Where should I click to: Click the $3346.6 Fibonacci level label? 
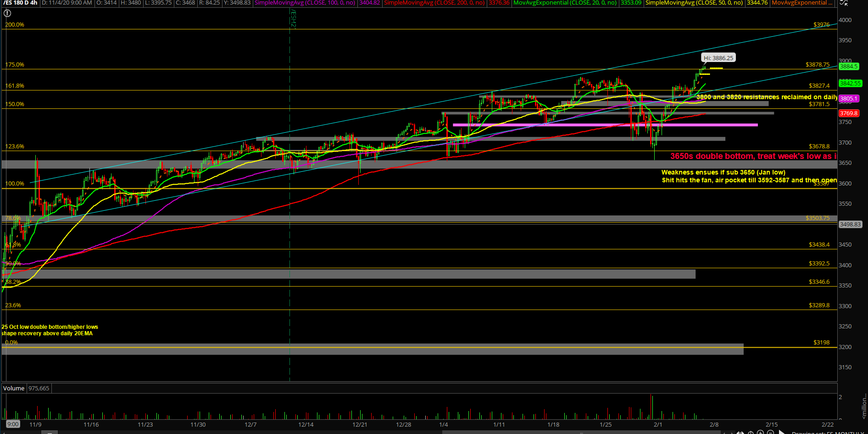(x=819, y=282)
